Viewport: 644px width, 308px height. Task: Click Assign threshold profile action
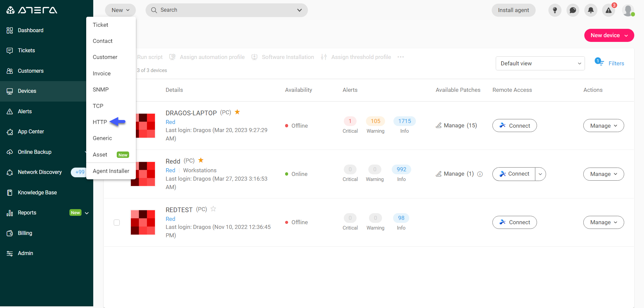(x=356, y=57)
